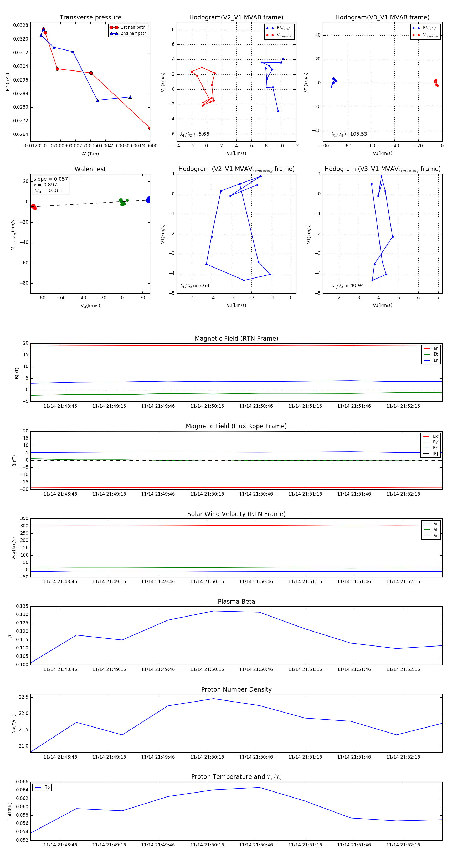Click the green data cluster in WalenTest plot

[x=122, y=202]
